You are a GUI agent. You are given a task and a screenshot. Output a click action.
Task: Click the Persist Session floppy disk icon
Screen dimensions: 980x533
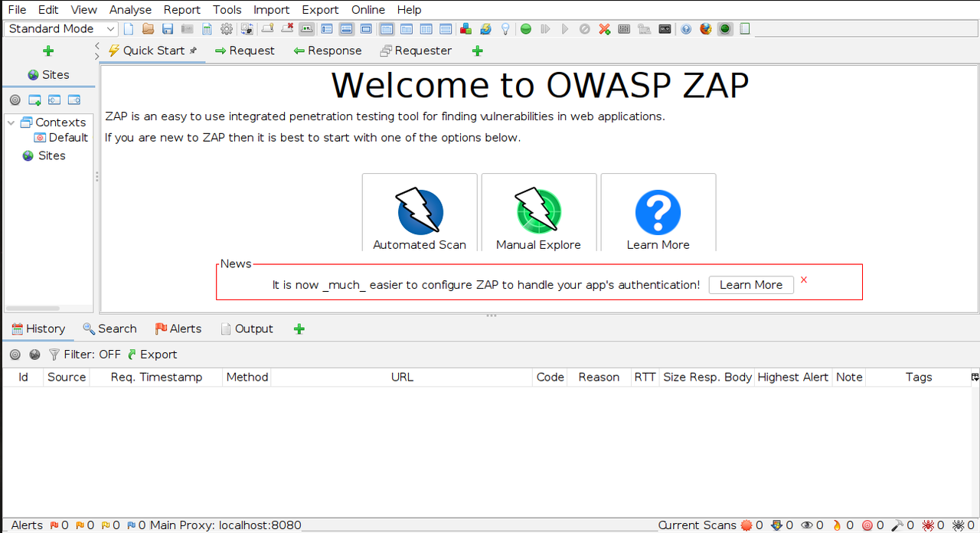[x=167, y=29]
